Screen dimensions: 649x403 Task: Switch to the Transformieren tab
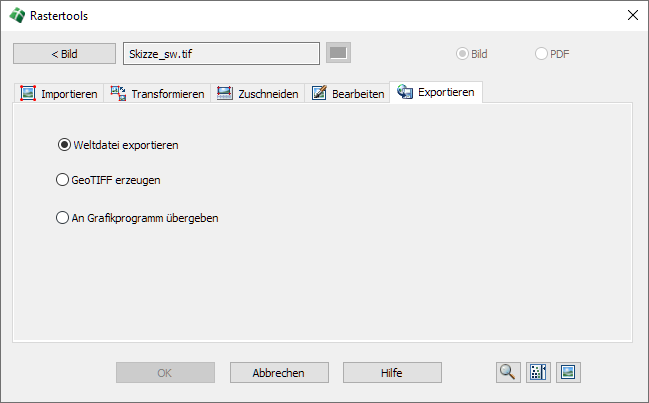[157, 94]
